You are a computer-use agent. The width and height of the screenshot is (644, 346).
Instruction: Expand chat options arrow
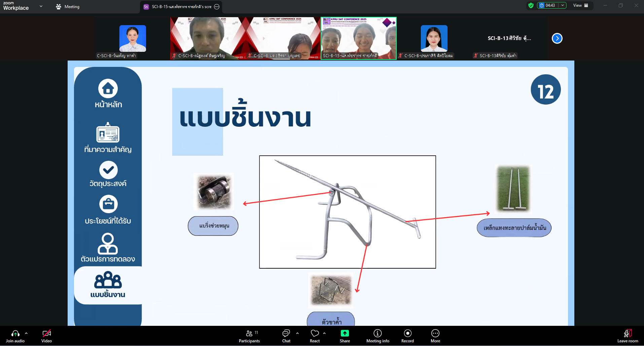point(297,333)
